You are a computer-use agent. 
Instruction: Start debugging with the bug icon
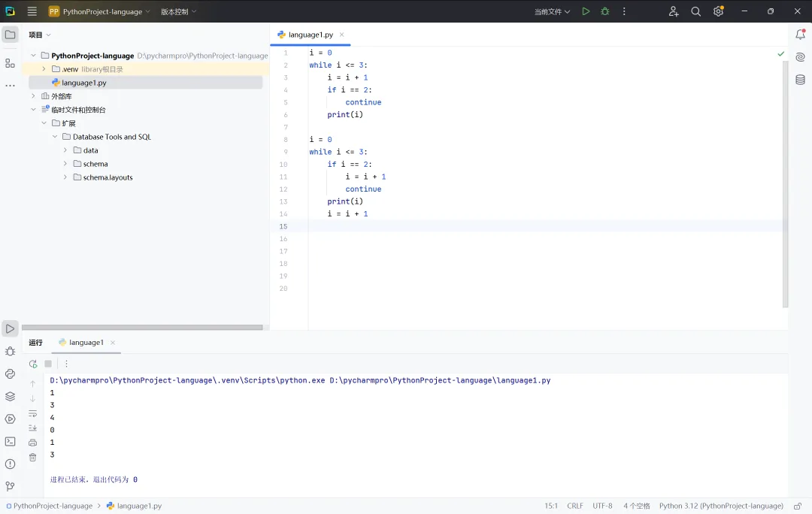click(604, 11)
